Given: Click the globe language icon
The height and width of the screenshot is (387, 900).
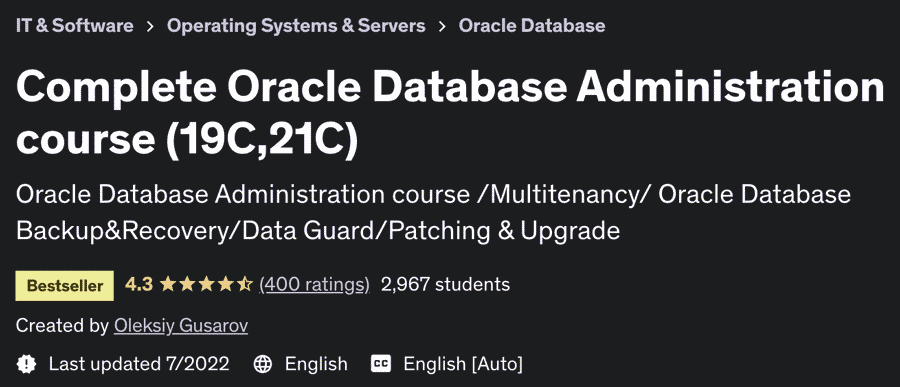Looking at the screenshot, I should 263,363.
